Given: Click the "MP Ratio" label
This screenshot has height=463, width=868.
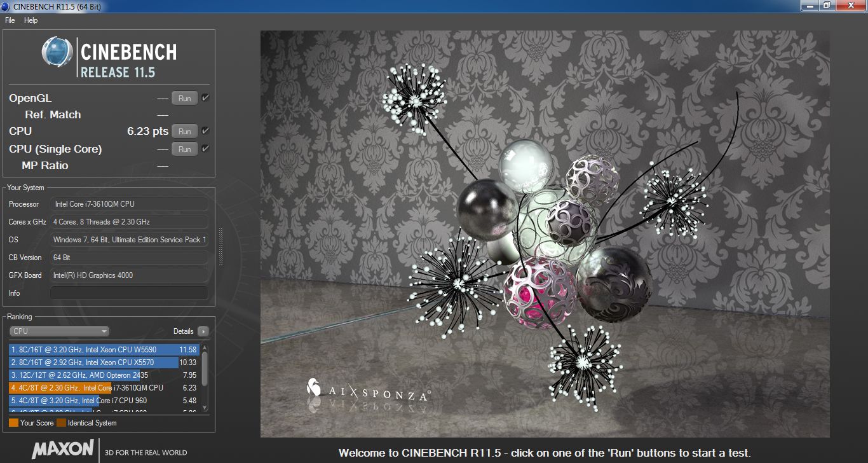Looking at the screenshot, I should (x=44, y=166).
